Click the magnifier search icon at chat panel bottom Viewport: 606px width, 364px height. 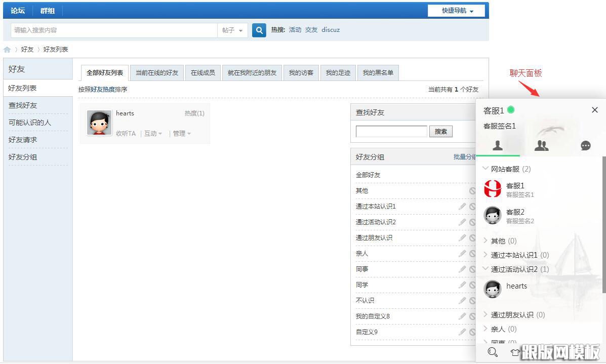(492, 352)
